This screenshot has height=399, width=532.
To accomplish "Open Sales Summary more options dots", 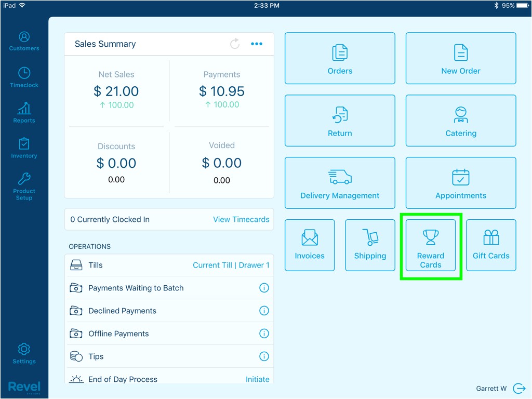I will point(257,44).
